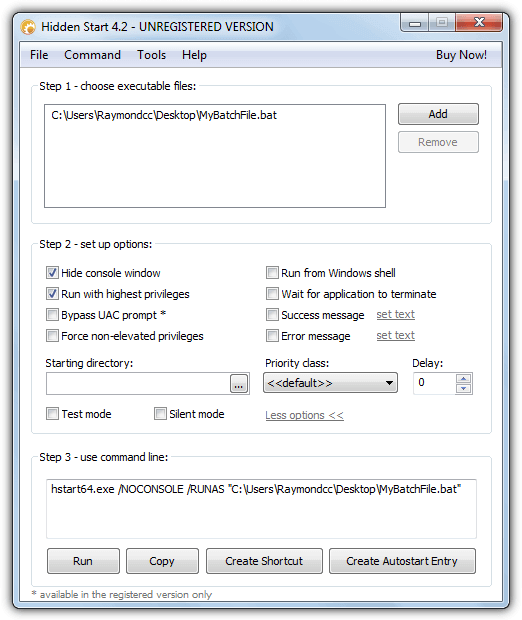Toggle Hide console window checkbox
Image resolution: width=522 pixels, height=620 pixels.
pos(52,273)
